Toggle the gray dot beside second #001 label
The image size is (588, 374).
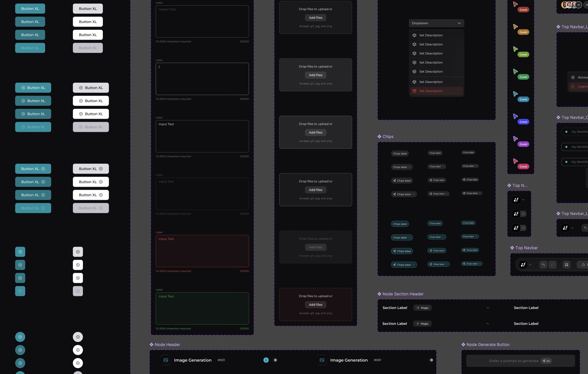tap(431, 360)
